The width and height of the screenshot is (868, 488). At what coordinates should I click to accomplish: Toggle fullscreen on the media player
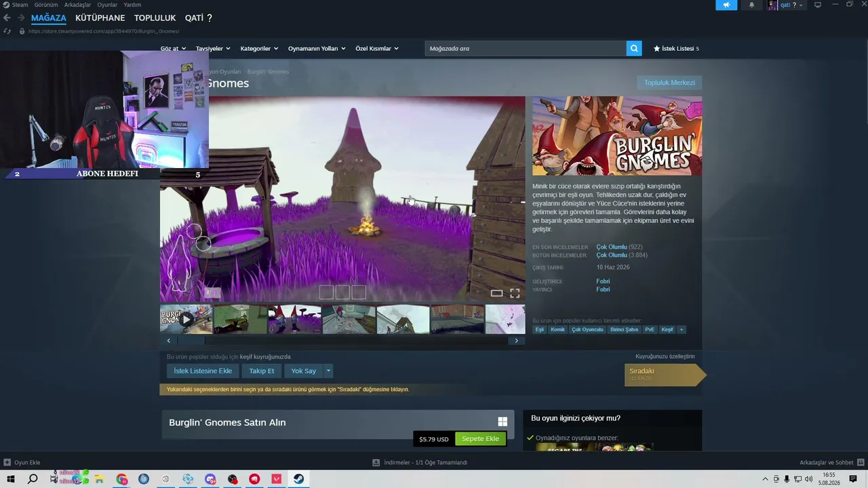[515, 293]
